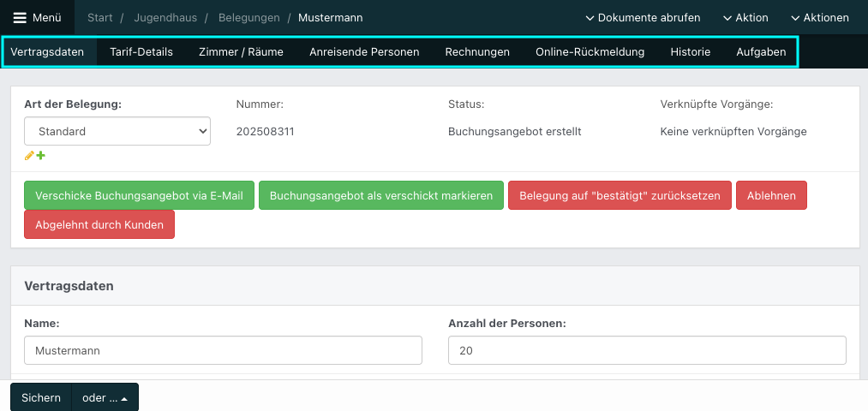Screen dimensions: 868x411
Task: Click the Mustermann breadcrumb entry
Action: [331, 18]
